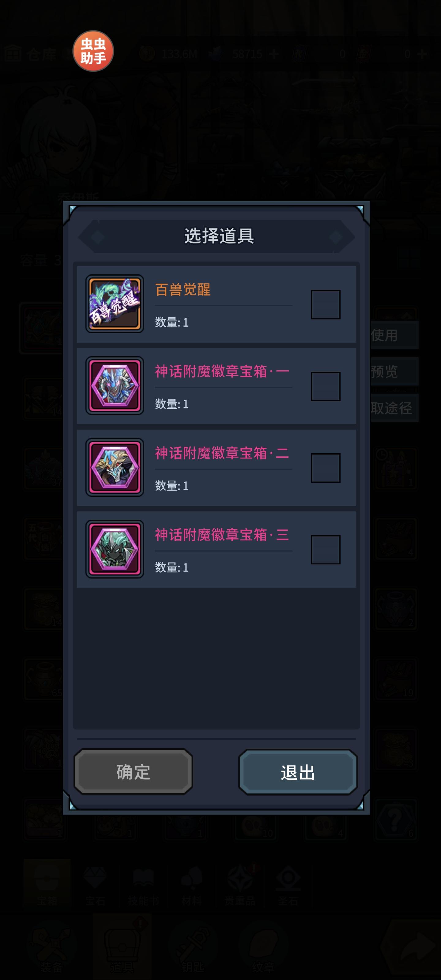Click the gold coin currency icon
This screenshot has width=441, height=980.
(x=147, y=54)
